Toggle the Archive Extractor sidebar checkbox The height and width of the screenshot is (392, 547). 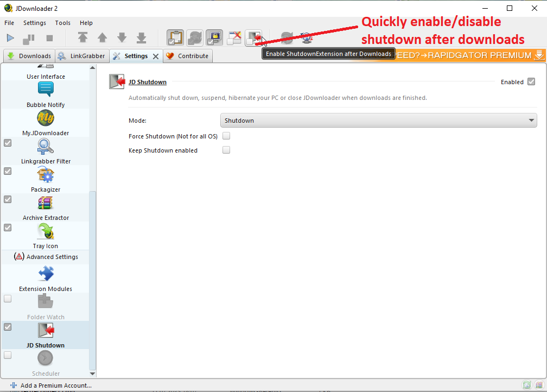(8, 199)
